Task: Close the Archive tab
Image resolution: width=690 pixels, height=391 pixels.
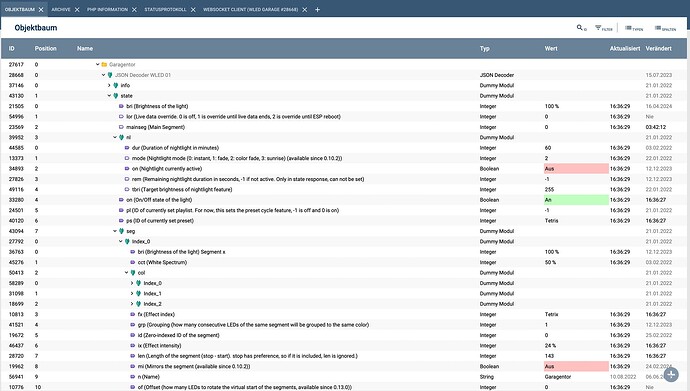Action: 77,9
